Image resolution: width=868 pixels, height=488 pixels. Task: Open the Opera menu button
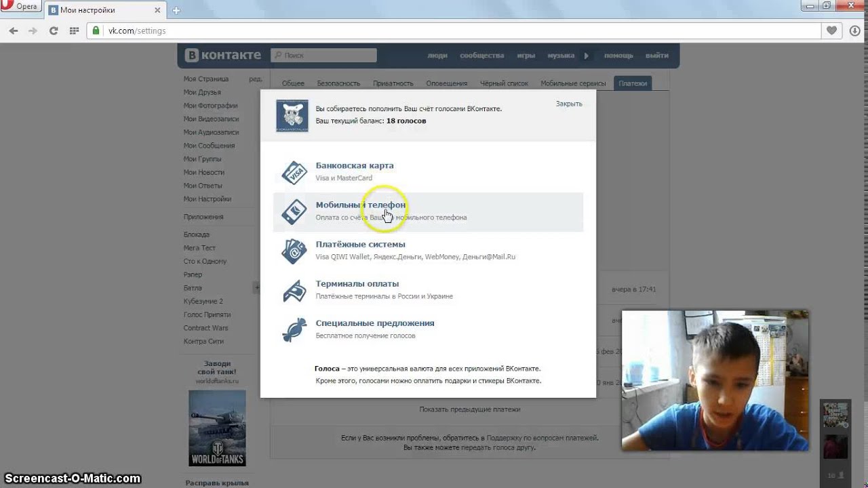point(20,7)
